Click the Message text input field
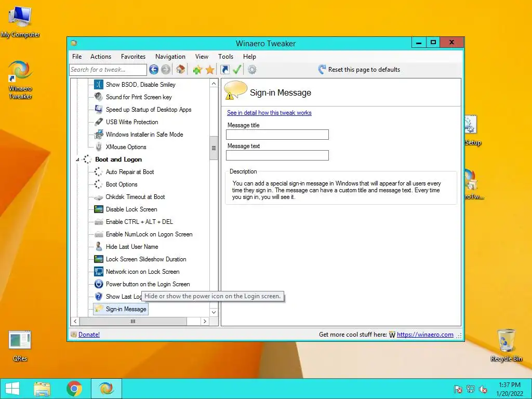The width and height of the screenshot is (532, 399). tap(277, 155)
